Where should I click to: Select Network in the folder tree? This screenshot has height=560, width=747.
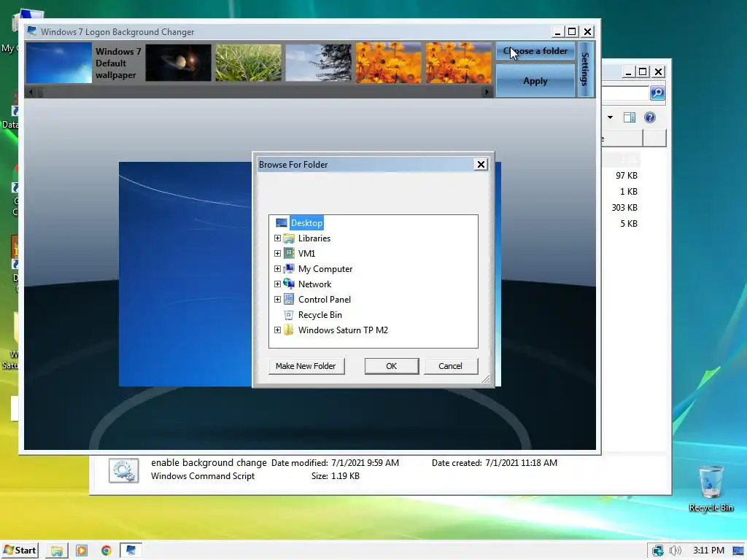(315, 284)
